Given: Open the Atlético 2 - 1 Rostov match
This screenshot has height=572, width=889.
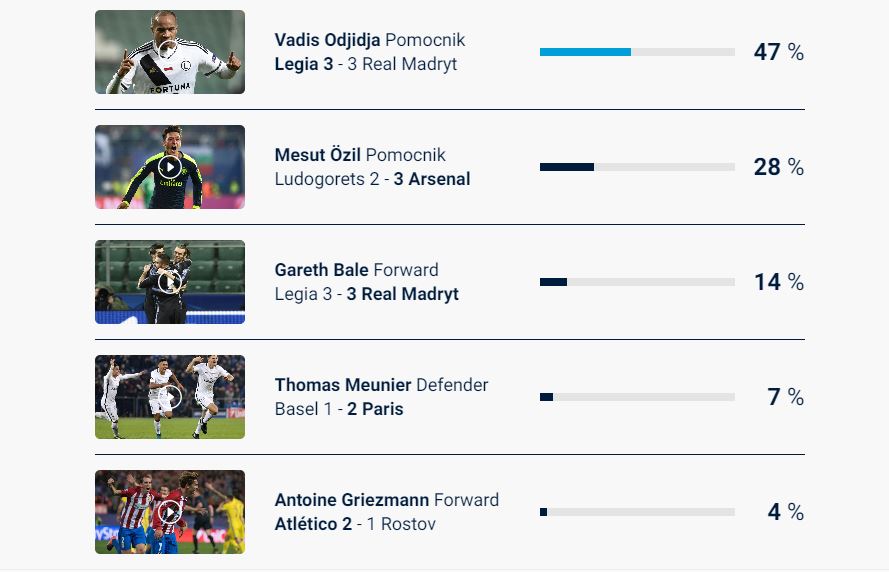Looking at the screenshot, I should tap(355, 524).
